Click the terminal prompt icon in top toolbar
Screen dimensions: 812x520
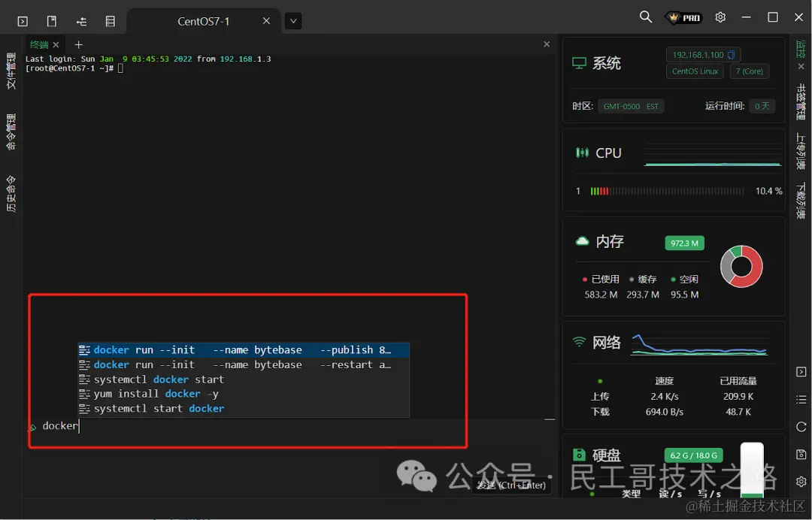pos(23,21)
